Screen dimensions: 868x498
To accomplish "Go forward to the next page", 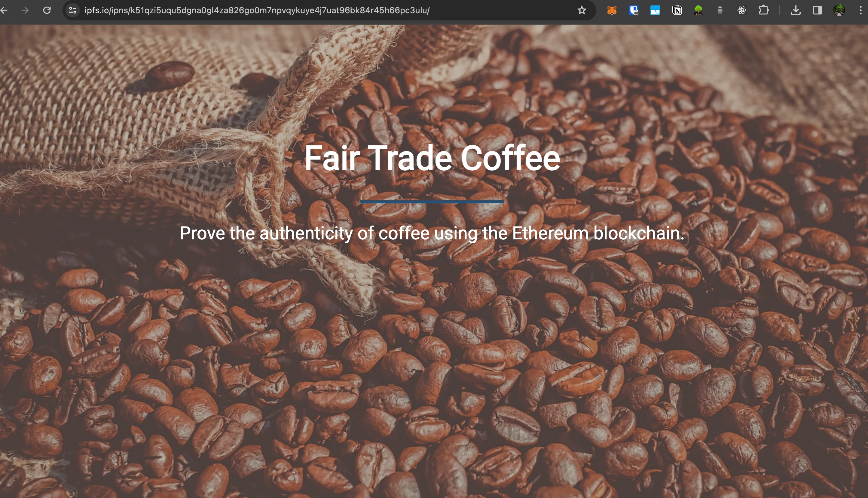I will 25,10.
